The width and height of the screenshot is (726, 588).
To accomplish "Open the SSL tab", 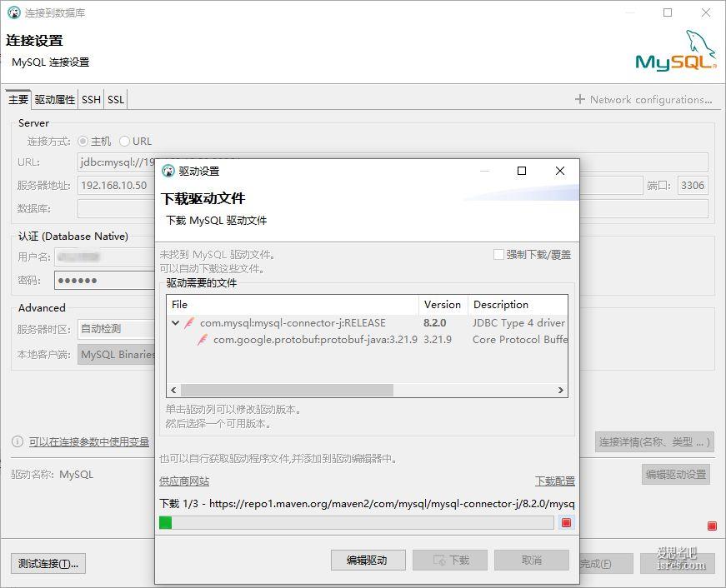I will (116, 99).
